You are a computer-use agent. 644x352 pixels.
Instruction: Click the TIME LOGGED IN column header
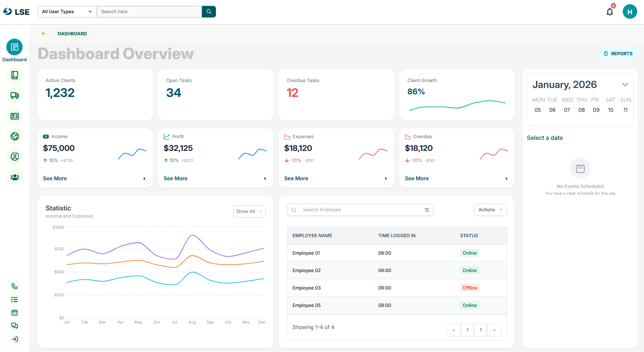coord(397,236)
